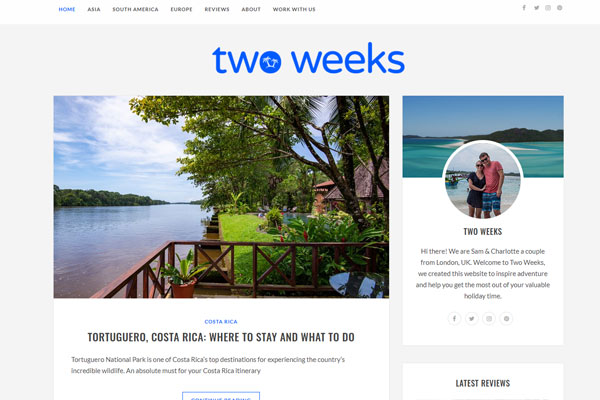Open the Reviews menu item
This screenshot has height=400, width=600.
217,9
